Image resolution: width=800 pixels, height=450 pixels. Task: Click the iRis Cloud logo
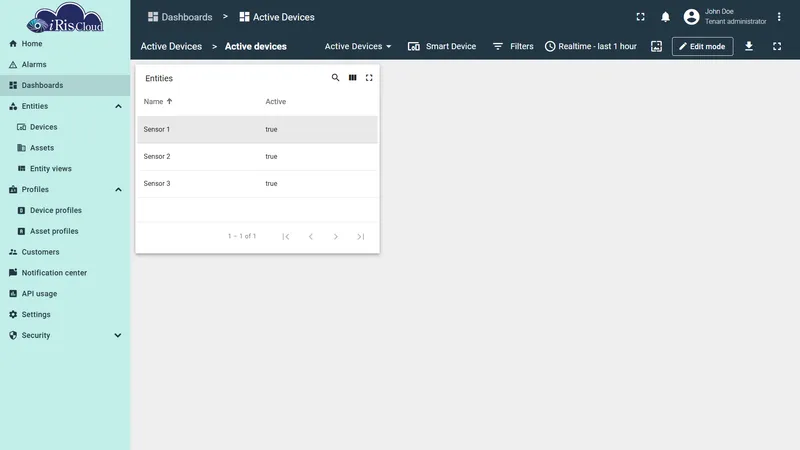click(65, 18)
